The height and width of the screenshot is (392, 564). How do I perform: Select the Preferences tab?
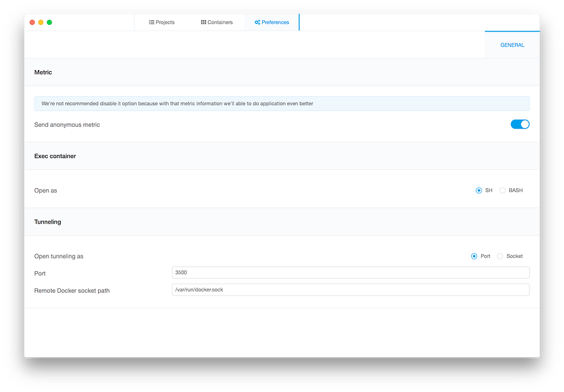272,22
